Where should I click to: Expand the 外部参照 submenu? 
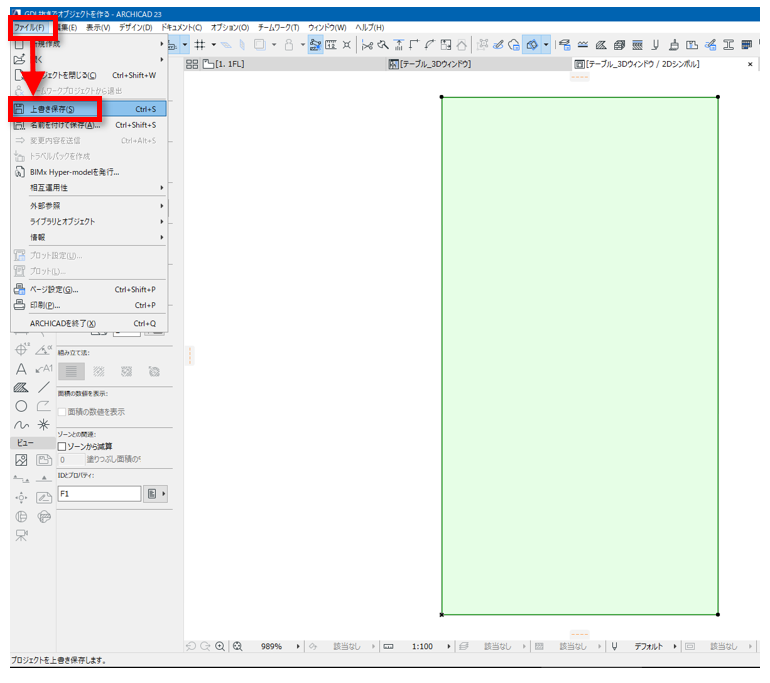coord(89,206)
